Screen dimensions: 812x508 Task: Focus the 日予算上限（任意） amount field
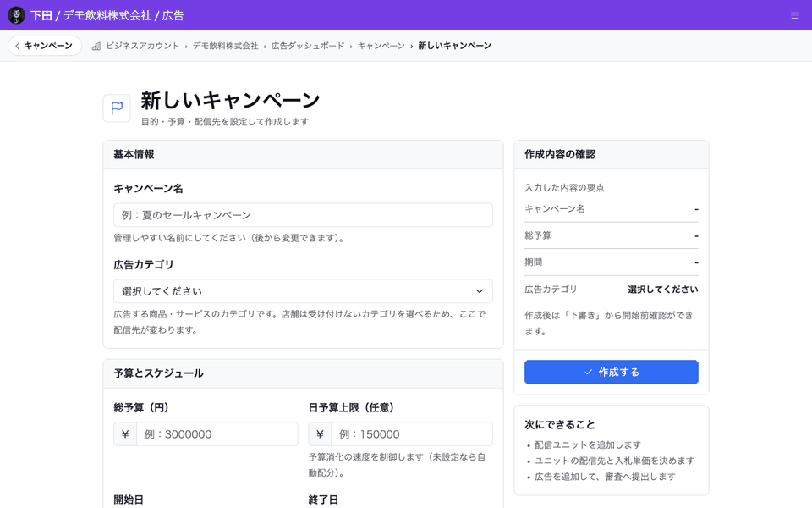pyautogui.click(x=412, y=433)
